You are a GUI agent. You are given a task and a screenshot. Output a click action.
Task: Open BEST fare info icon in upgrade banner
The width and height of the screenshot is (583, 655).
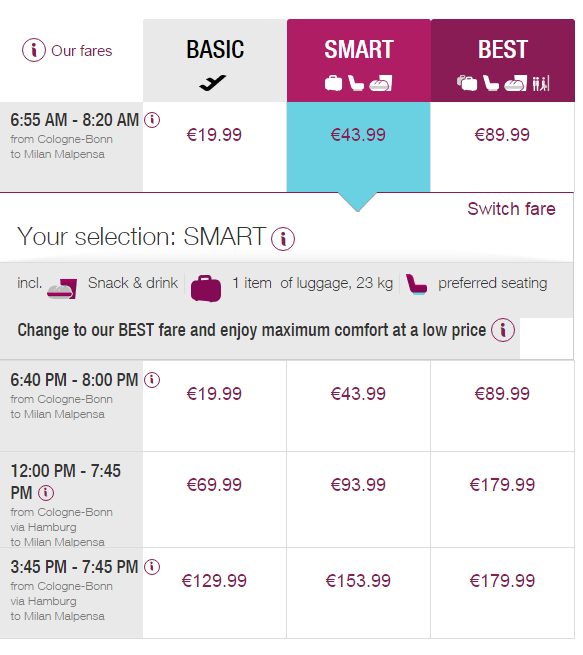[503, 330]
